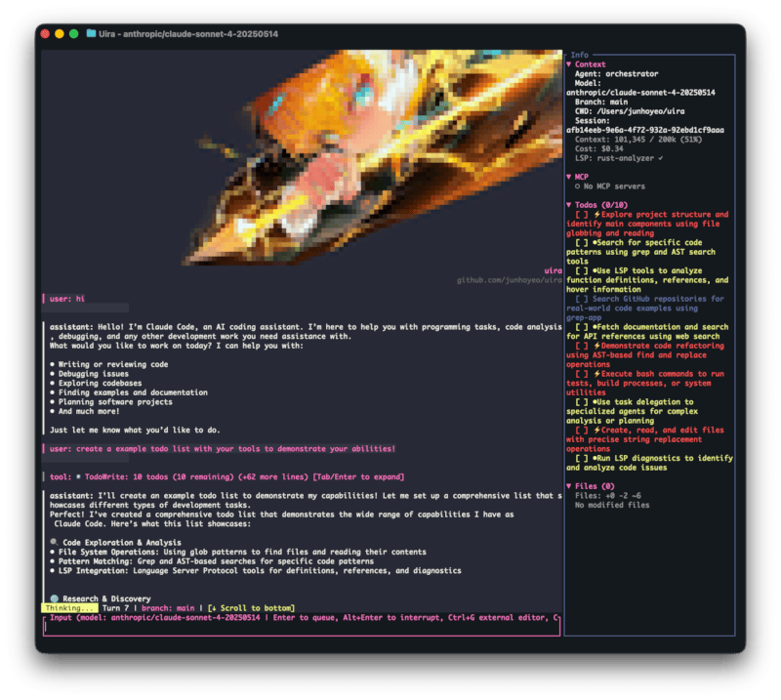Collapse the Context section triangle
The height and width of the screenshot is (700, 781).
[569, 64]
